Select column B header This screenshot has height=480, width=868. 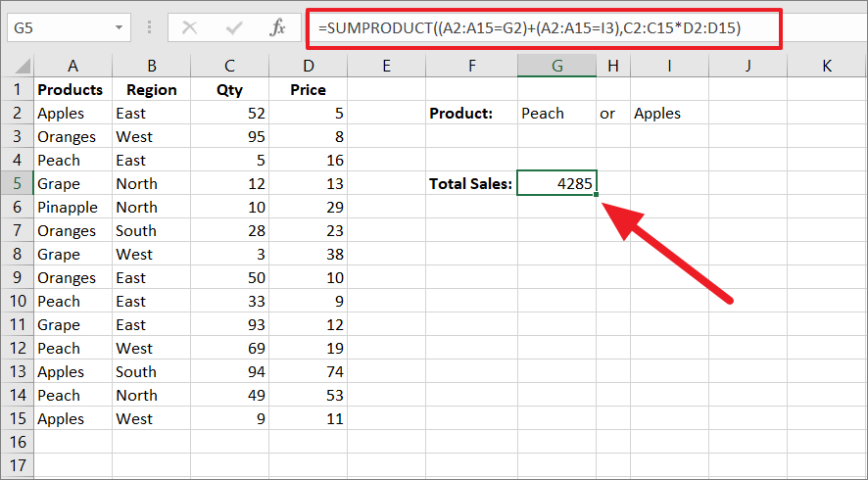tap(151, 66)
